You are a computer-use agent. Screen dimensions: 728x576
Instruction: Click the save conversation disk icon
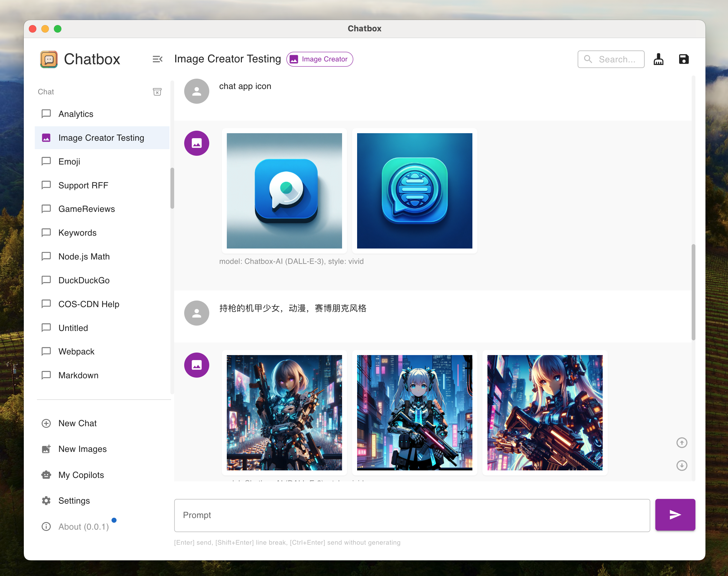[x=684, y=59]
